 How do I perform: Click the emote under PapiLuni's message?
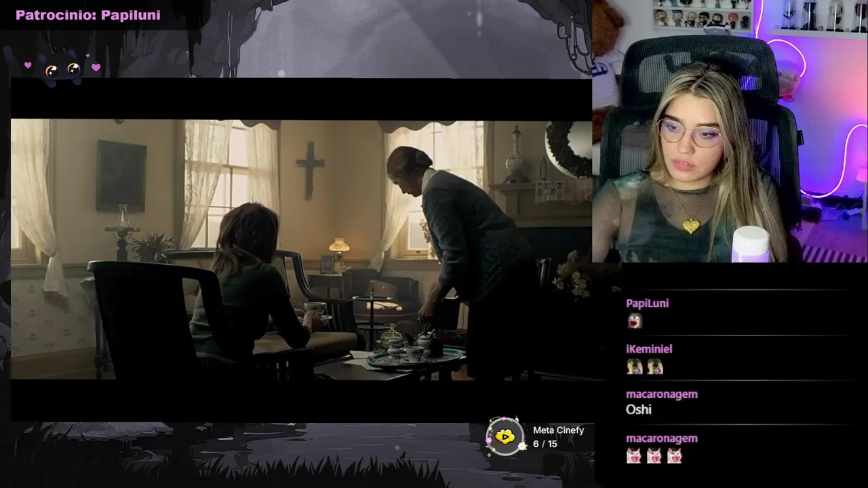[634, 321]
